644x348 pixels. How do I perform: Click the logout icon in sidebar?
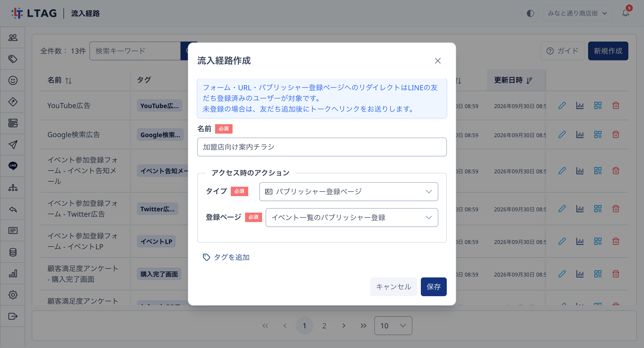13,316
